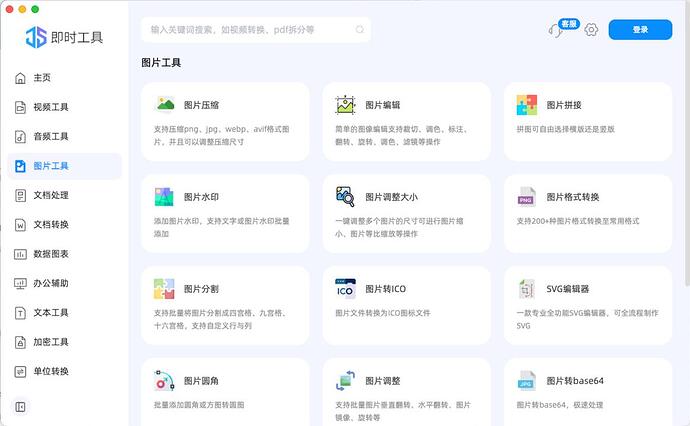Open 文档转换 sidebar section
Image resolution: width=690 pixels, height=426 pixels.
click(x=50, y=225)
